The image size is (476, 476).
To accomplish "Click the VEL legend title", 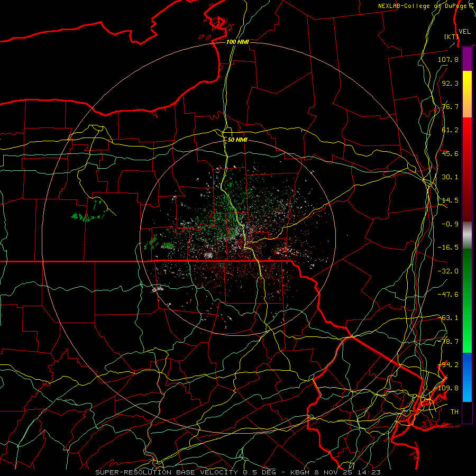I will click(x=464, y=31).
